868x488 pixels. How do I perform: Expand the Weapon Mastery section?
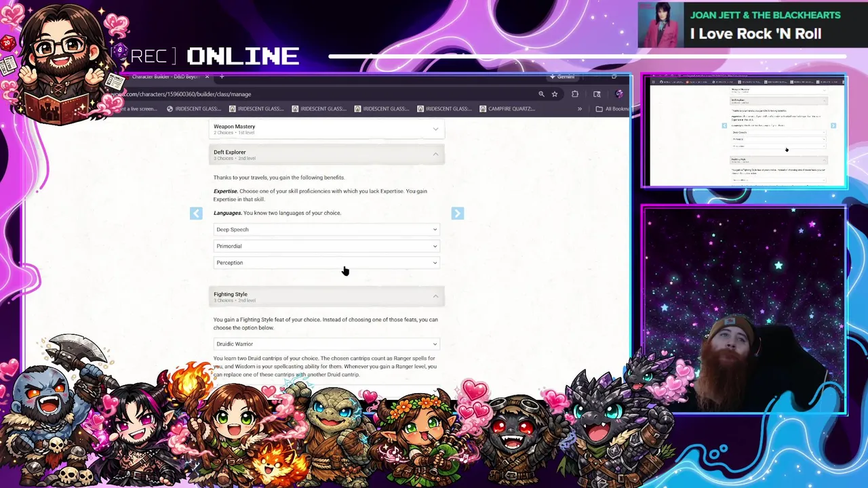point(327,129)
